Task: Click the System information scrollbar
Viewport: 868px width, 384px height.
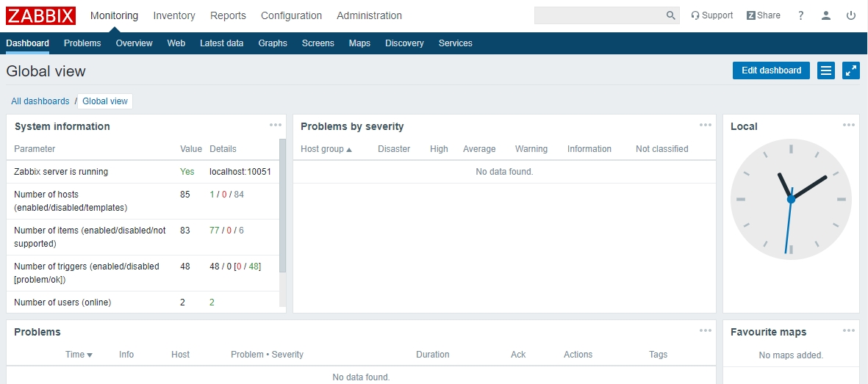Action: tap(282, 206)
